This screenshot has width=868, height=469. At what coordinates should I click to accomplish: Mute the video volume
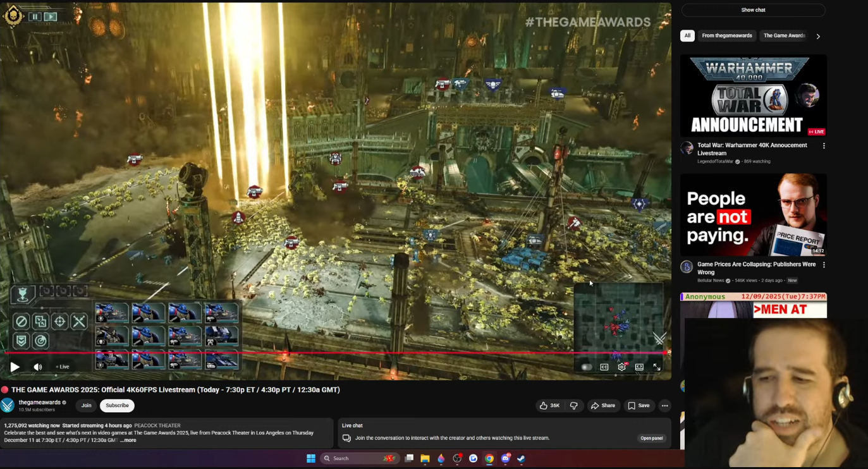click(x=38, y=367)
